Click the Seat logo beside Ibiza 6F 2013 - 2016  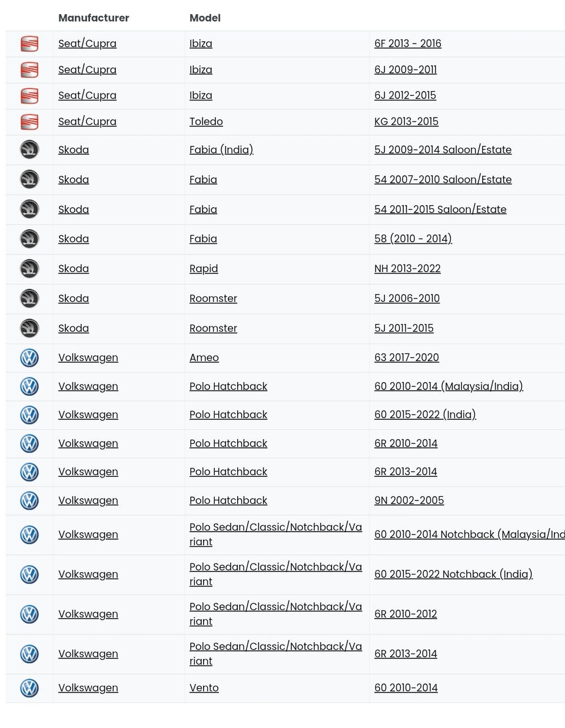[x=29, y=44]
